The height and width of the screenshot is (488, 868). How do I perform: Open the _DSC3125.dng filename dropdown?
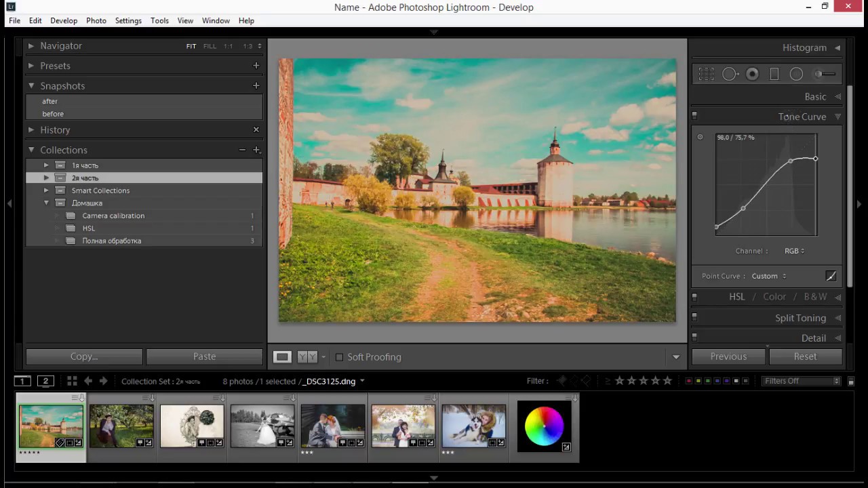click(x=362, y=381)
